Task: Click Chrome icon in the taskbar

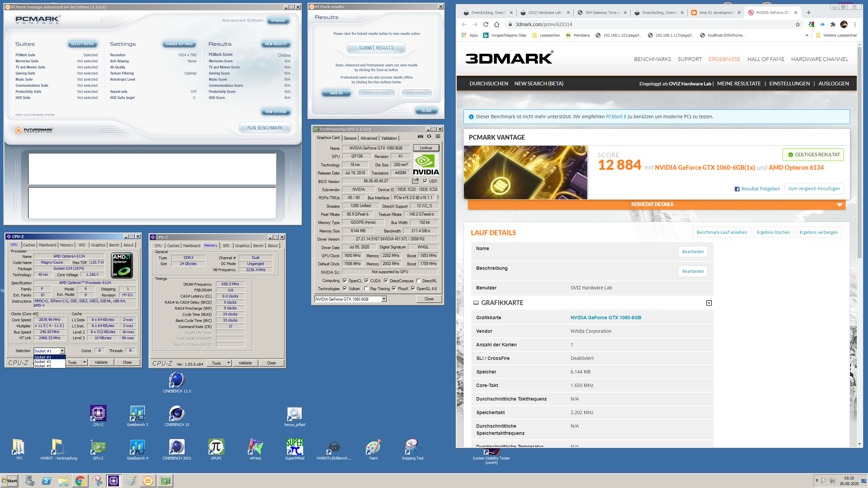Action: click(x=80, y=481)
